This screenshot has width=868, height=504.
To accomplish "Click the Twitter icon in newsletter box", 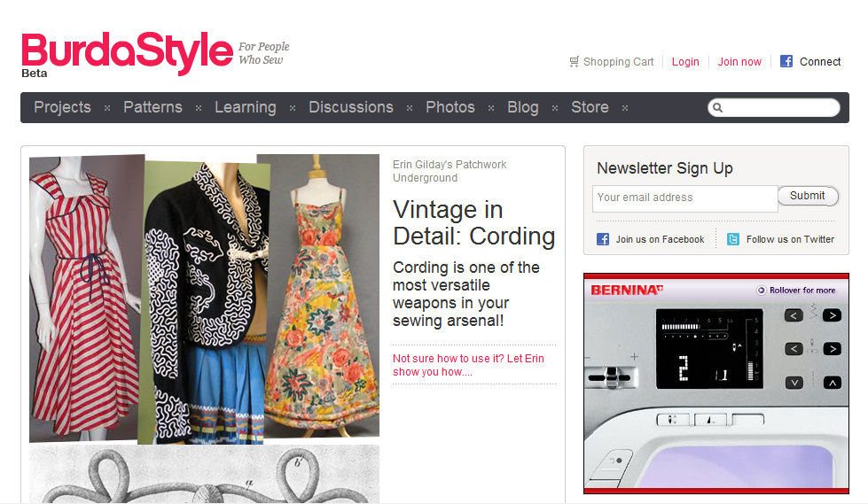I will (733, 239).
